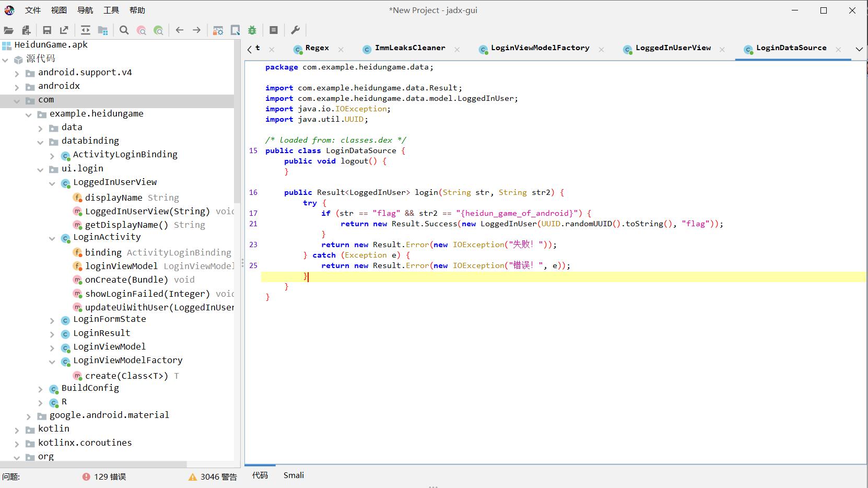Open the text search magnifier tool
The width and height of the screenshot is (868, 488).
pyautogui.click(x=124, y=30)
